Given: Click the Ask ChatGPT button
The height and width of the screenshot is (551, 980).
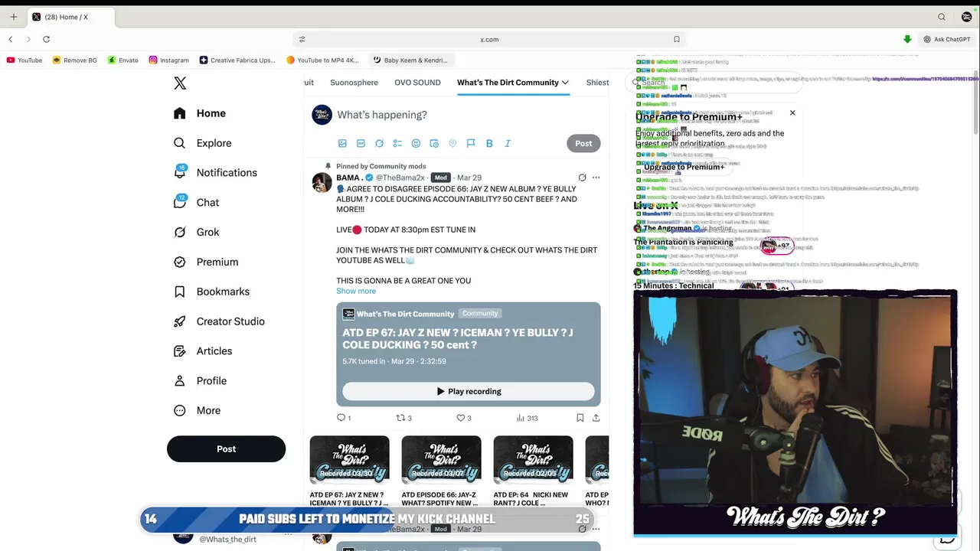Looking at the screenshot, I should click(x=946, y=39).
